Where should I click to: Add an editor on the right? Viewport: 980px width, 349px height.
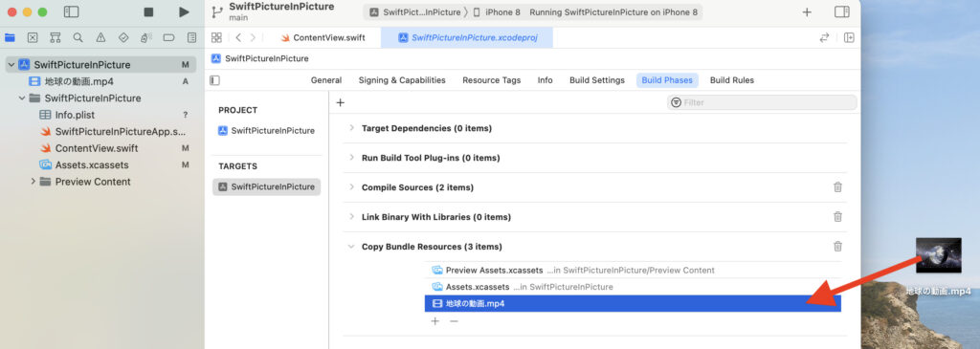[x=849, y=37]
